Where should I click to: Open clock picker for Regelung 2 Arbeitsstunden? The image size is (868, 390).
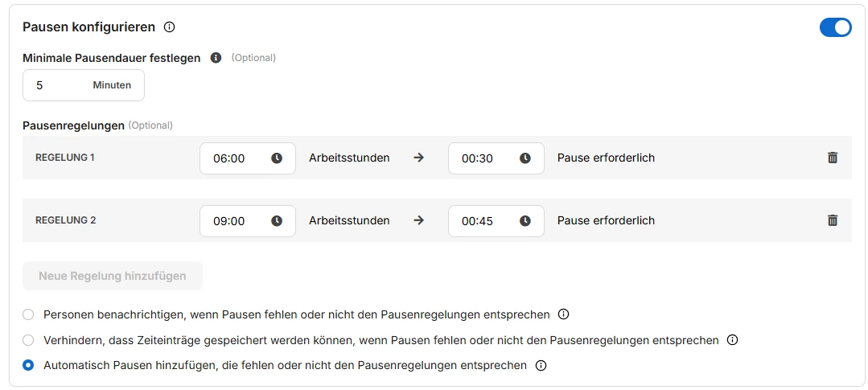point(277,221)
